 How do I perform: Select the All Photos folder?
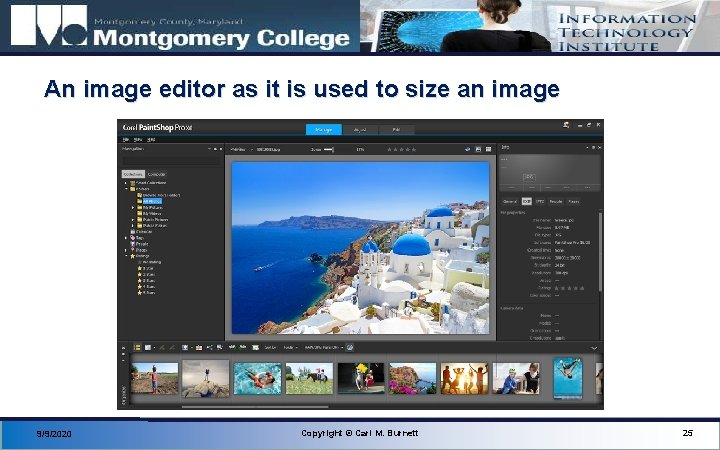click(x=152, y=201)
